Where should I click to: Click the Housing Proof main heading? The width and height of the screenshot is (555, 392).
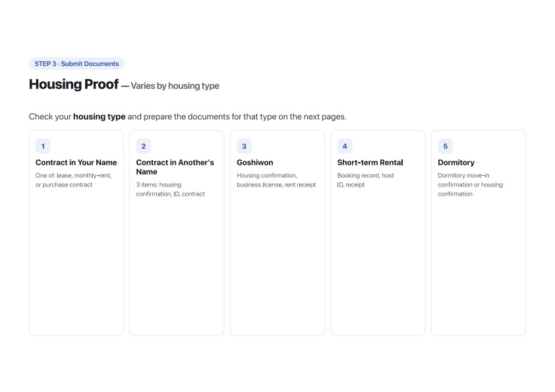(x=74, y=84)
